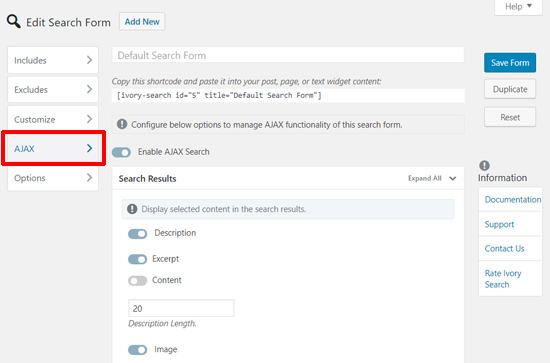Image resolution: width=550 pixels, height=363 pixels.
Task: Open the Documentation link
Action: click(x=512, y=200)
